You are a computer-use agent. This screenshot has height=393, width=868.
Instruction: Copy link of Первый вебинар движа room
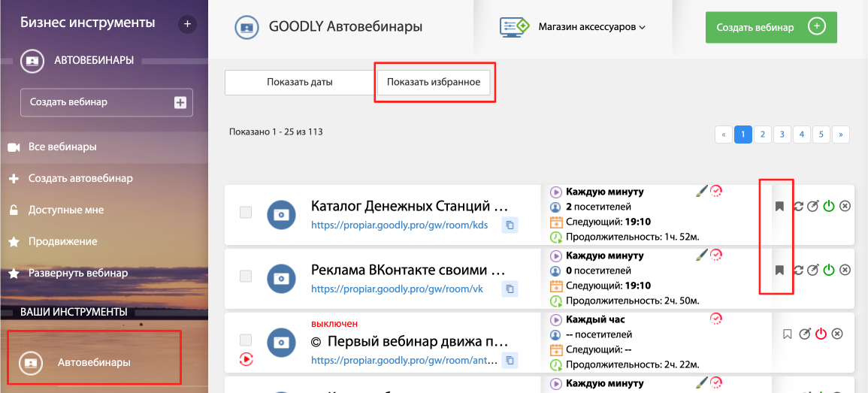[x=510, y=361]
